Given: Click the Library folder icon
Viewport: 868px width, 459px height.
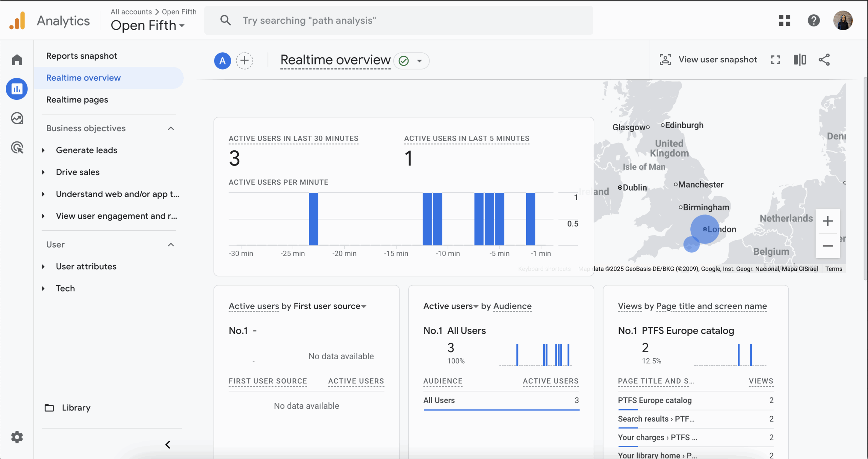Looking at the screenshot, I should click(x=50, y=408).
